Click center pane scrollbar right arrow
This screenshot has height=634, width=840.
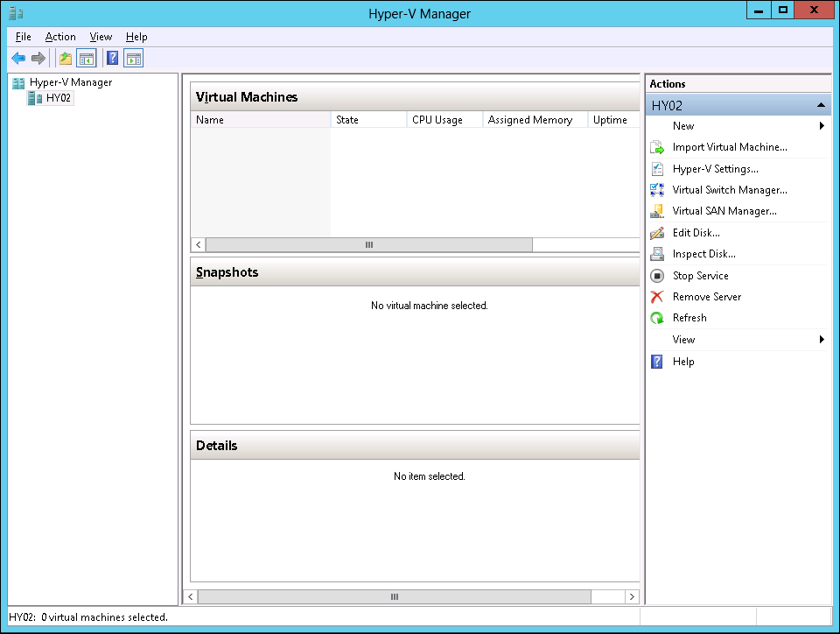632,596
